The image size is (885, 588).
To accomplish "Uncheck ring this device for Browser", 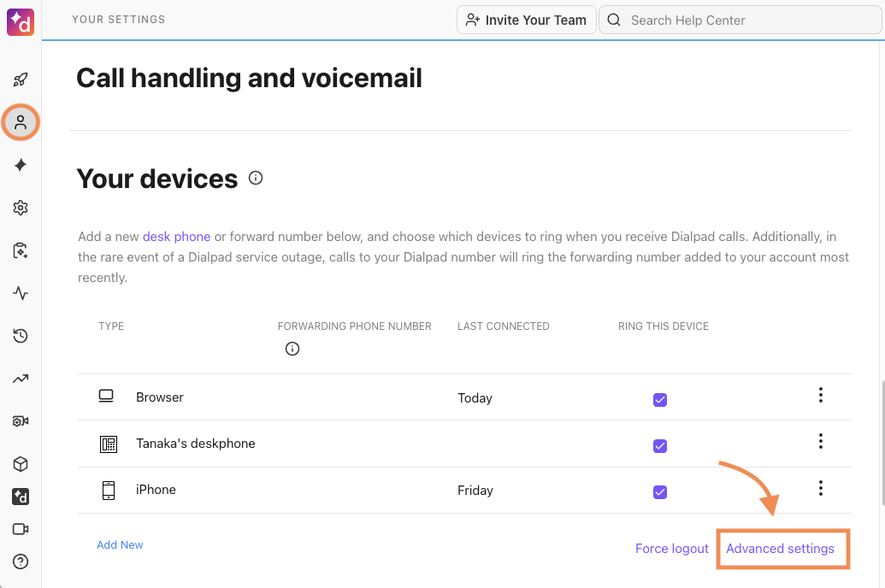I will [659, 400].
